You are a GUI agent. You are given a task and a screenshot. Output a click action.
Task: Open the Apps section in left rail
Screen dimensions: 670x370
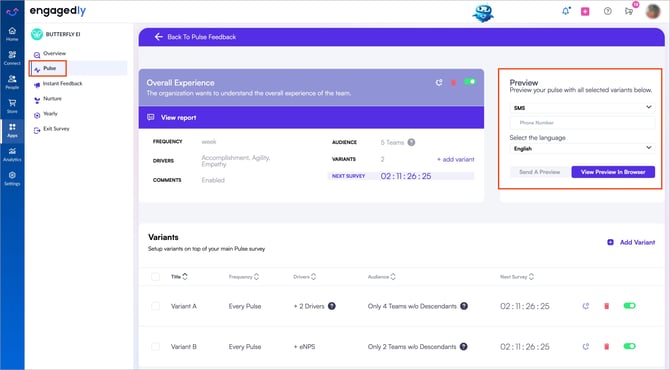pyautogui.click(x=12, y=130)
